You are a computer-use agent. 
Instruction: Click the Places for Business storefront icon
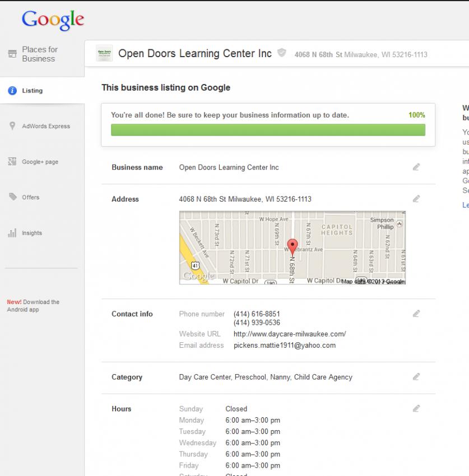pos(12,54)
